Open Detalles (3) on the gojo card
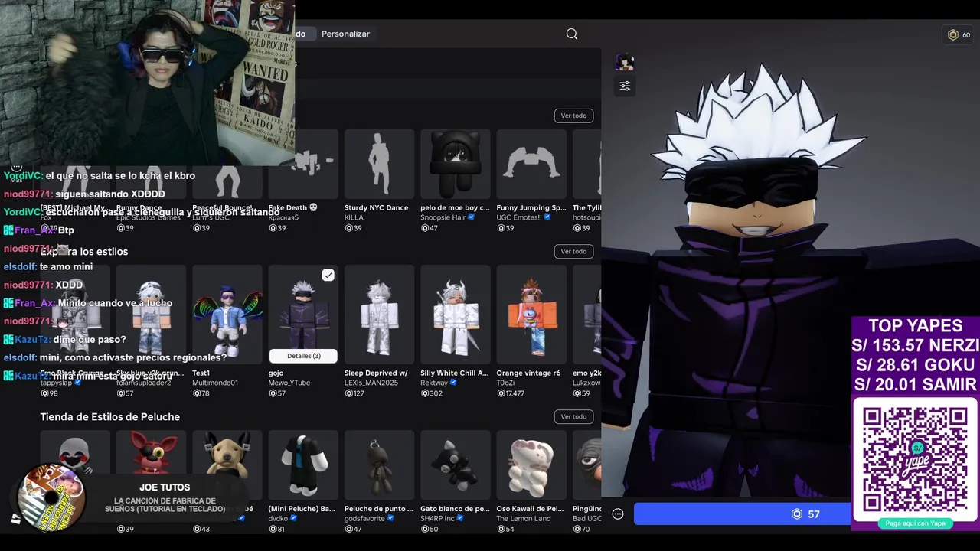980x551 pixels. tap(303, 356)
